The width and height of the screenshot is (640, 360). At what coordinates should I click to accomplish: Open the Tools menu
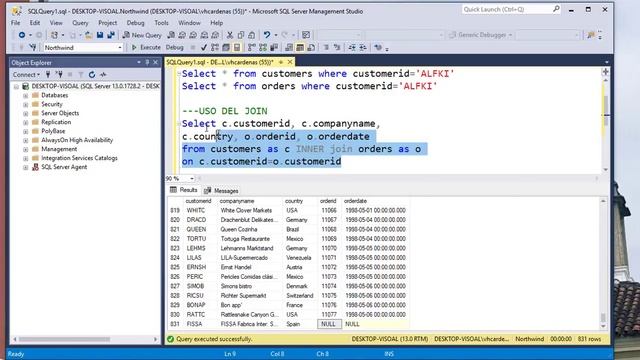click(x=161, y=23)
